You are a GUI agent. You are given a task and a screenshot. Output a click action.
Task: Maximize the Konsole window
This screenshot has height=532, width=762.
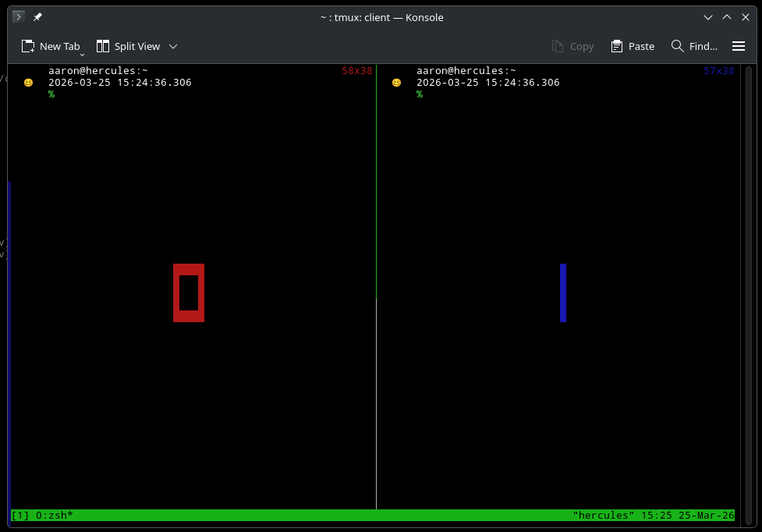point(727,17)
